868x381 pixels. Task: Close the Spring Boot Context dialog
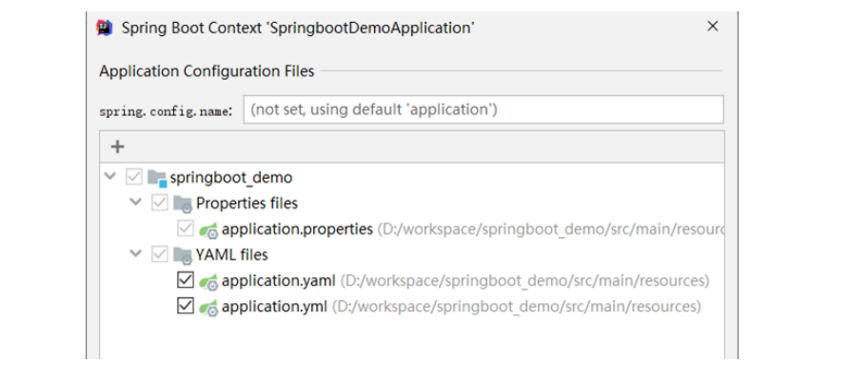click(712, 27)
